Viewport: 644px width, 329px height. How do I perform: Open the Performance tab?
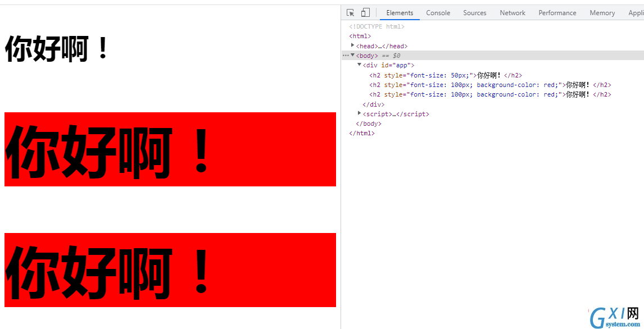pos(557,13)
